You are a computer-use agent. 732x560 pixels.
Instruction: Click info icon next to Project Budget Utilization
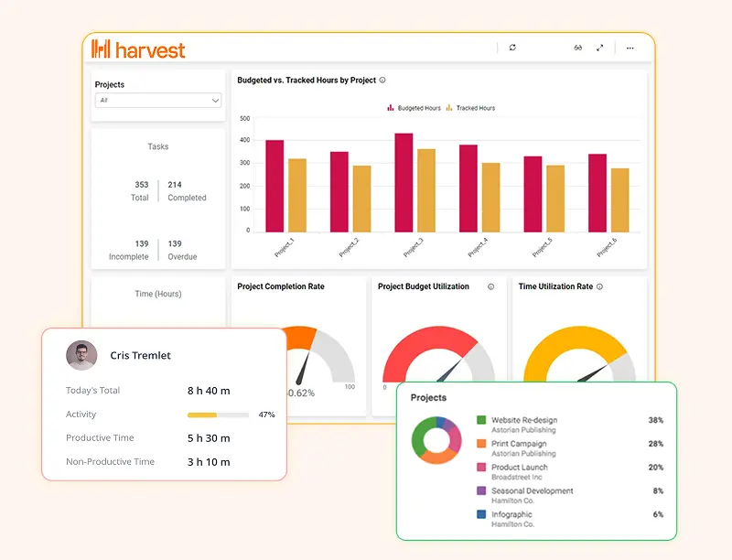[490, 286]
